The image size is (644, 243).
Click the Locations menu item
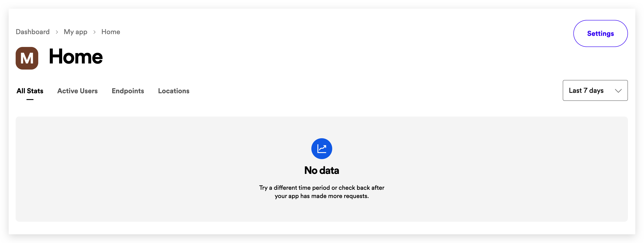click(174, 91)
